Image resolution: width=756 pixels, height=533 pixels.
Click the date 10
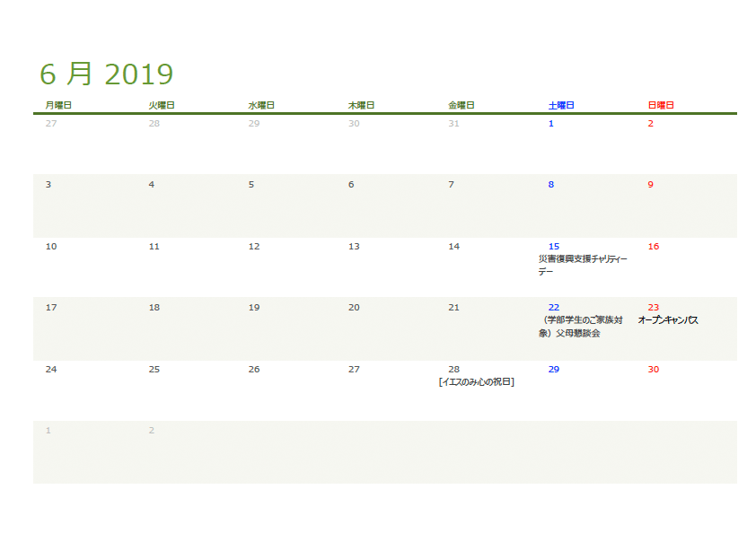tap(51, 246)
